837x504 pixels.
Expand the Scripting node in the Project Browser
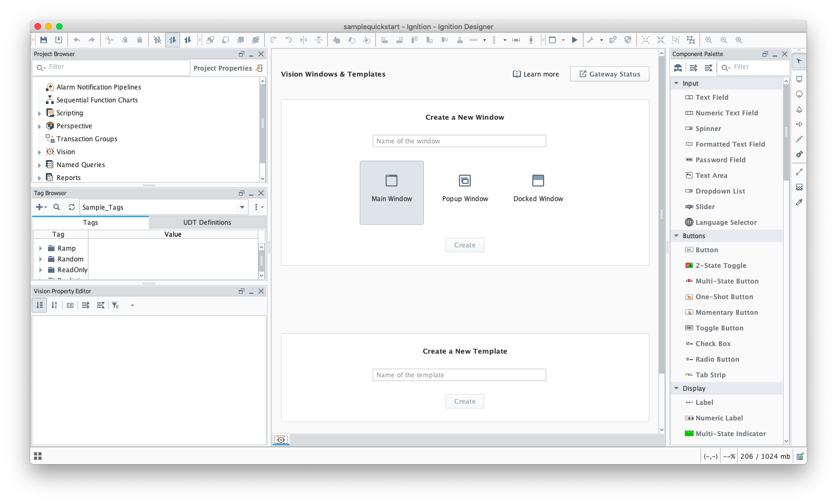(x=39, y=114)
